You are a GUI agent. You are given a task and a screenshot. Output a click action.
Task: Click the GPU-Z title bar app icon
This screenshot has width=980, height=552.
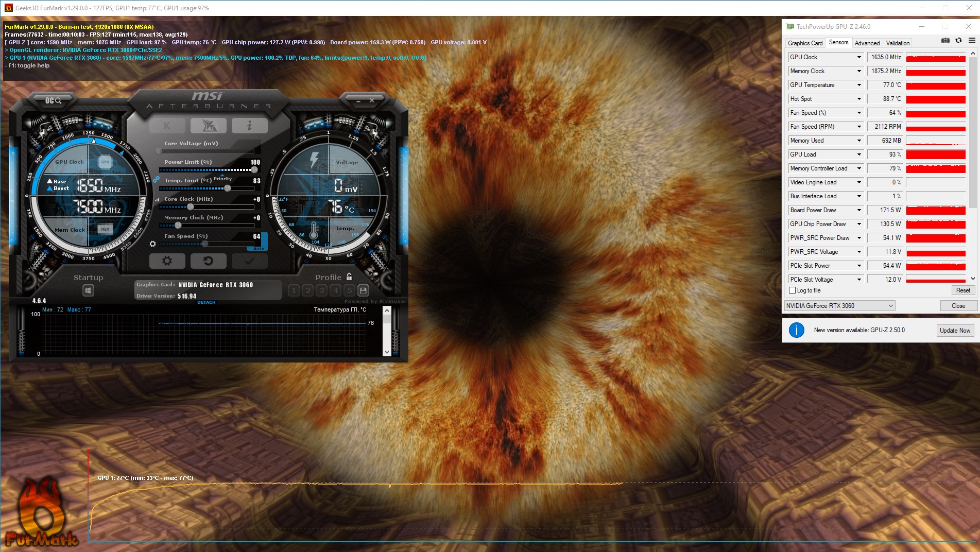790,26
